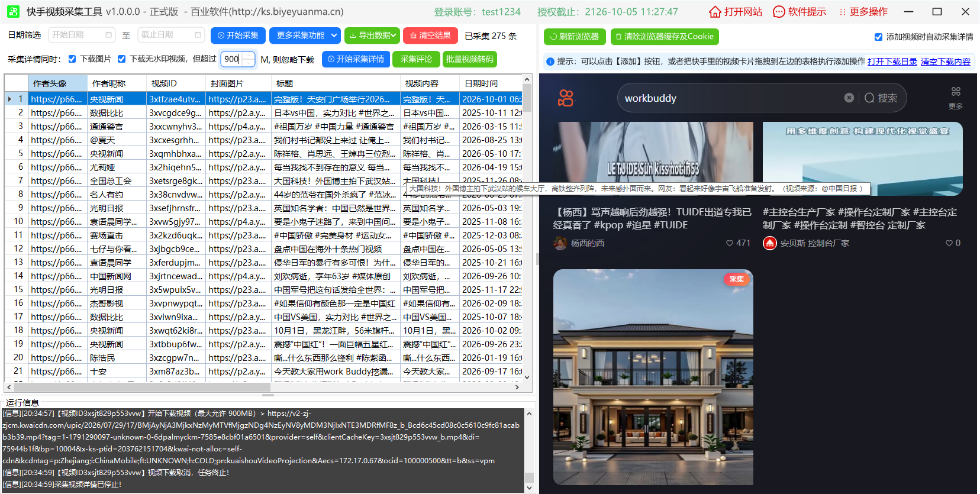This screenshot has height=494, width=980.
Task: Click the 安贝斯 控制台厂家 author avatar
Action: 770,243
